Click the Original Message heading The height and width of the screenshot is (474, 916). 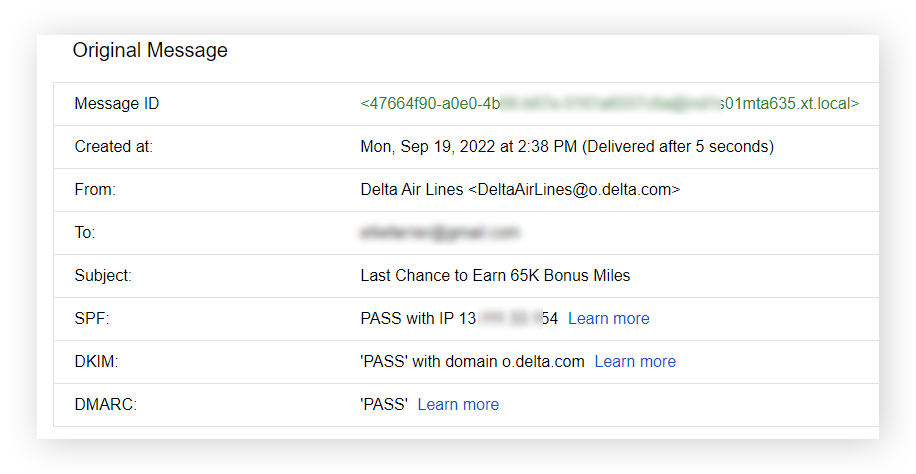click(150, 50)
